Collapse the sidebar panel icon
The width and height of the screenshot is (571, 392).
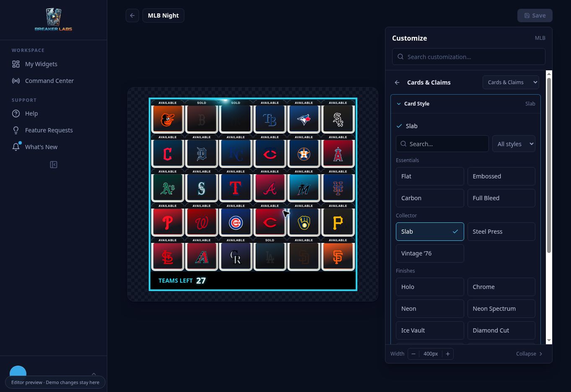(x=54, y=165)
